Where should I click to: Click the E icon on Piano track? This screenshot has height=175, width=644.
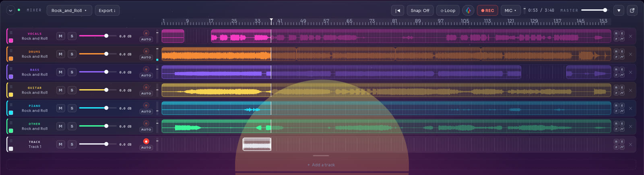pos(622,106)
